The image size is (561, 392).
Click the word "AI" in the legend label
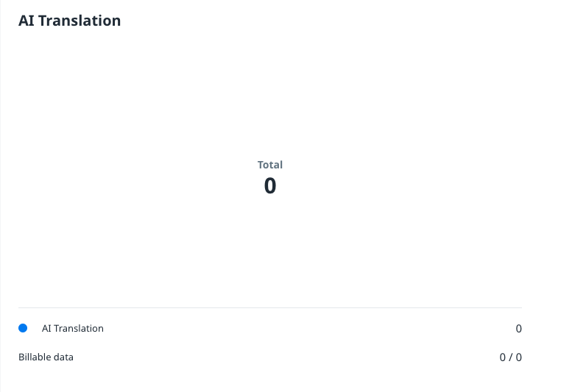point(46,329)
